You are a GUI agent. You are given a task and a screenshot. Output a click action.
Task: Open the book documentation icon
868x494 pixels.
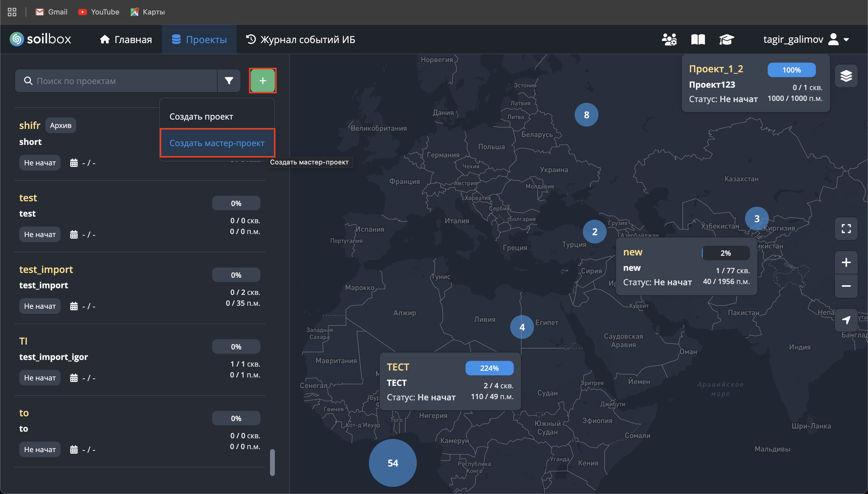(698, 39)
